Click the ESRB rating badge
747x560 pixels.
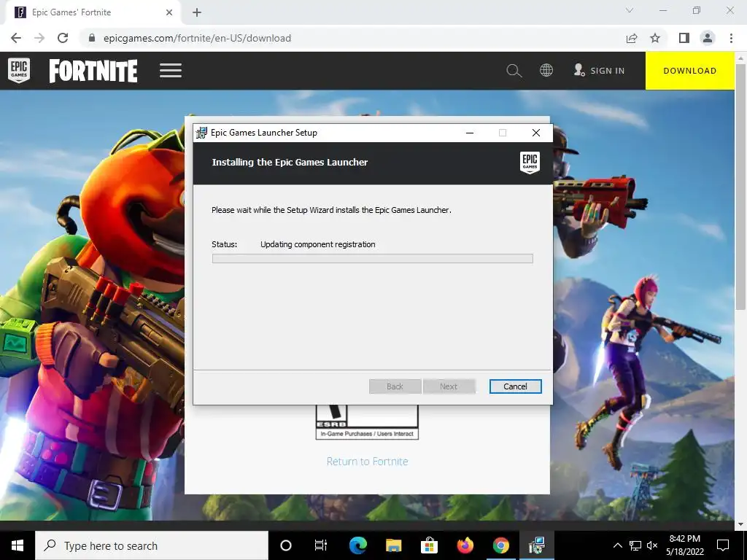(x=368, y=422)
